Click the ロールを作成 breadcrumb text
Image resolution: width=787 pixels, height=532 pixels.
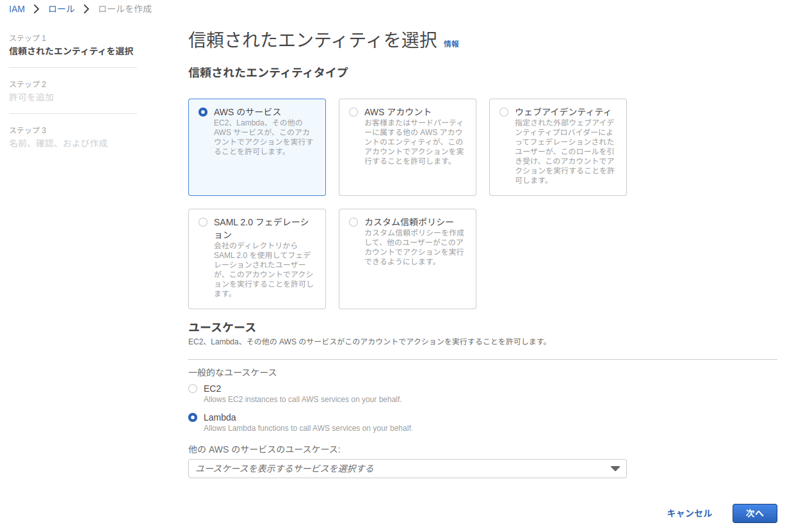tap(125, 9)
